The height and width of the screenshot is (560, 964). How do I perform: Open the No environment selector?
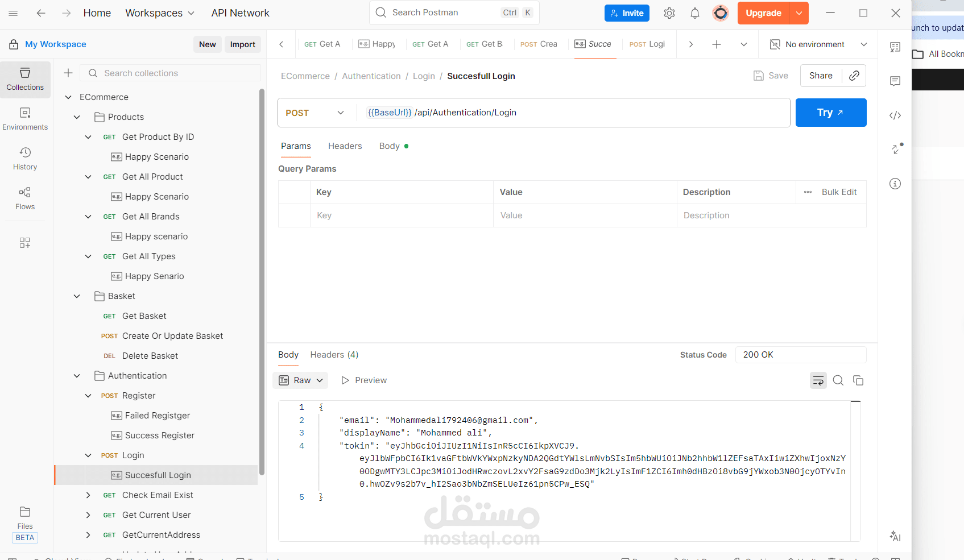[818, 44]
